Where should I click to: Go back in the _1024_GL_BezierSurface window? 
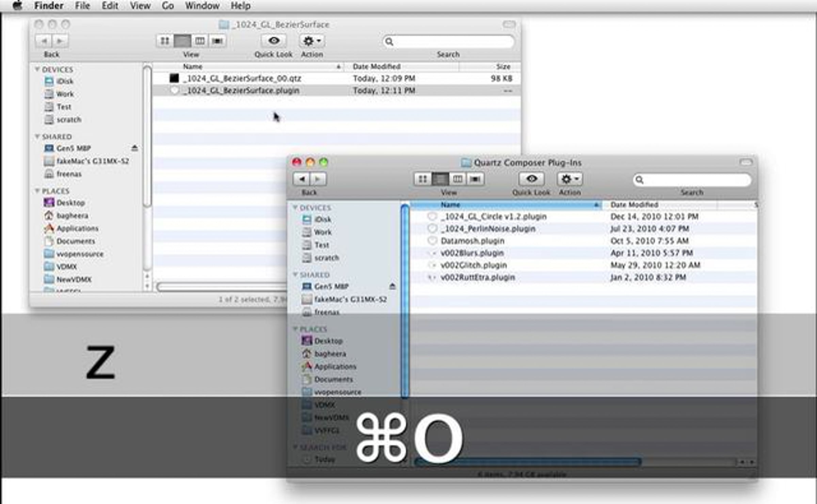coord(44,41)
